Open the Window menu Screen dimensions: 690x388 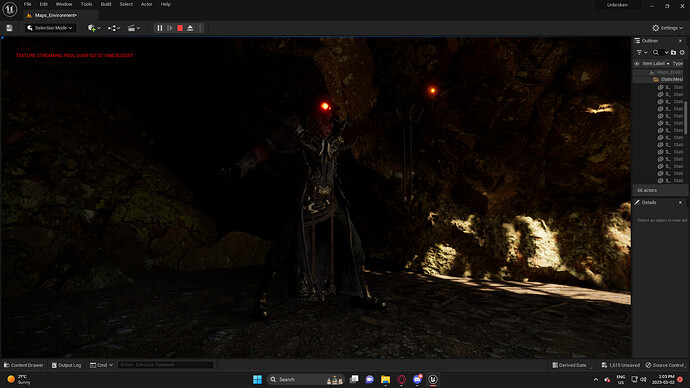point(64,4)
